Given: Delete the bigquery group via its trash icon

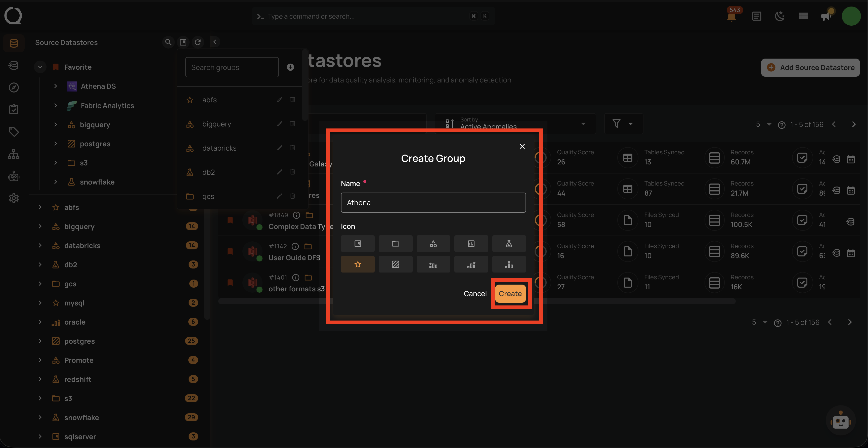Looking at the screenshot, I should click(x=292, y=124).
